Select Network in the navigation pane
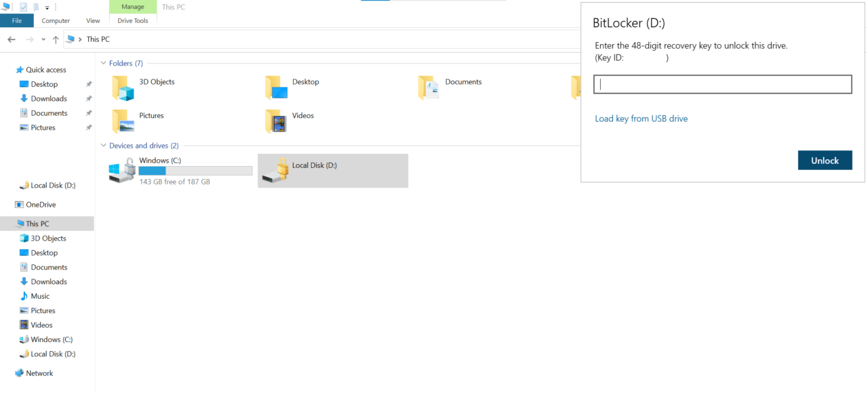This screenshot has height=393, width=868. point(38,373)
